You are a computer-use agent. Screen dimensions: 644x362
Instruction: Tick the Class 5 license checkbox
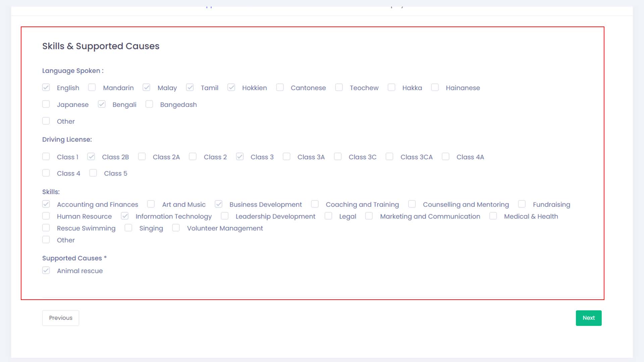pos(93,173)
